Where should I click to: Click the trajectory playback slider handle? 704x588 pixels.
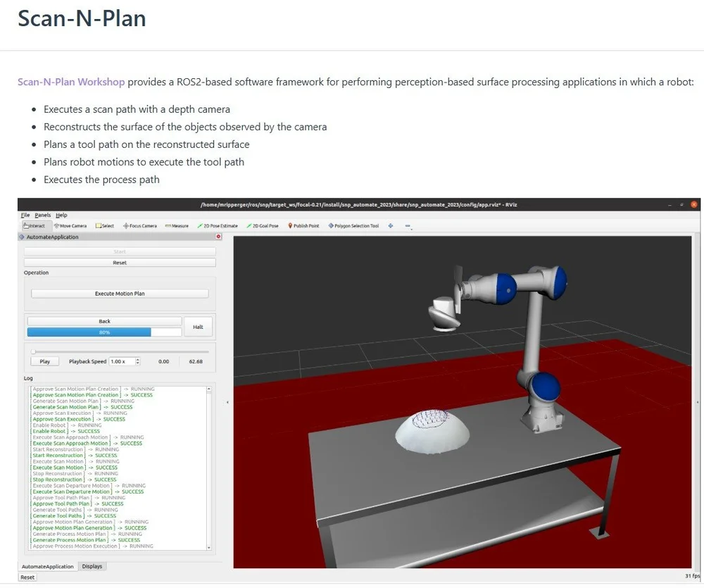pyautogui.click(x=33, y=351)
